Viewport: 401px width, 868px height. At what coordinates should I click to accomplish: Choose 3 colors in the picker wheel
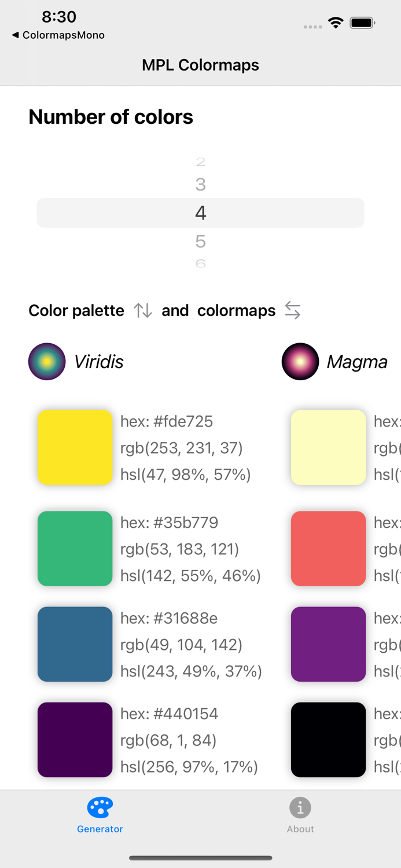200,185
